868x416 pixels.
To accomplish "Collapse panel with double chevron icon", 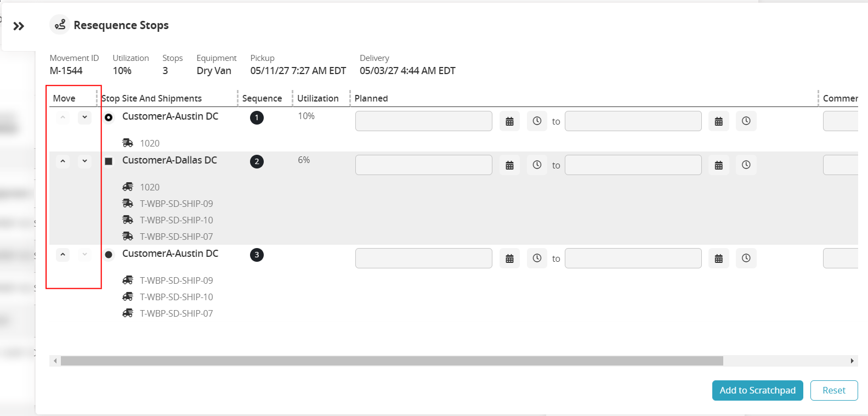I will coord(19,26).
